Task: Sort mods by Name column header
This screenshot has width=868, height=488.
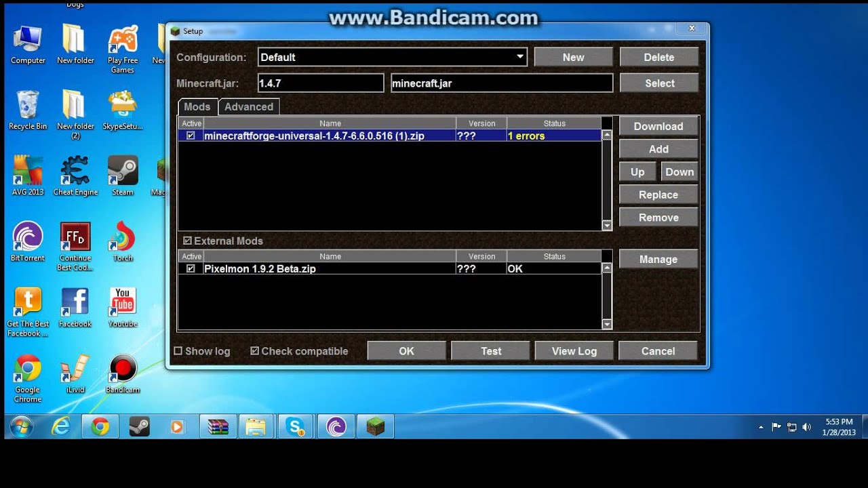Action: [x=330, y=123]
